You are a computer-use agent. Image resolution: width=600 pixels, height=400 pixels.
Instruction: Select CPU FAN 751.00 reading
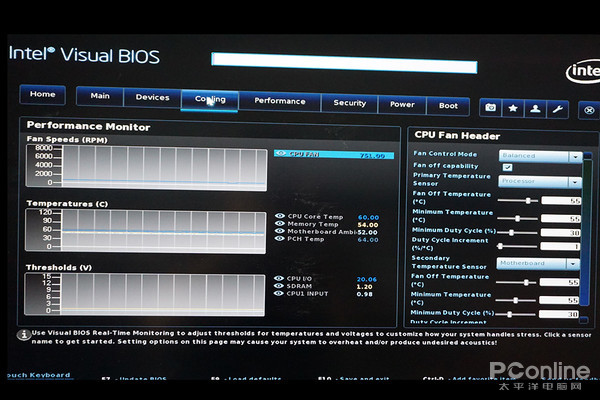tap(334, 154)
